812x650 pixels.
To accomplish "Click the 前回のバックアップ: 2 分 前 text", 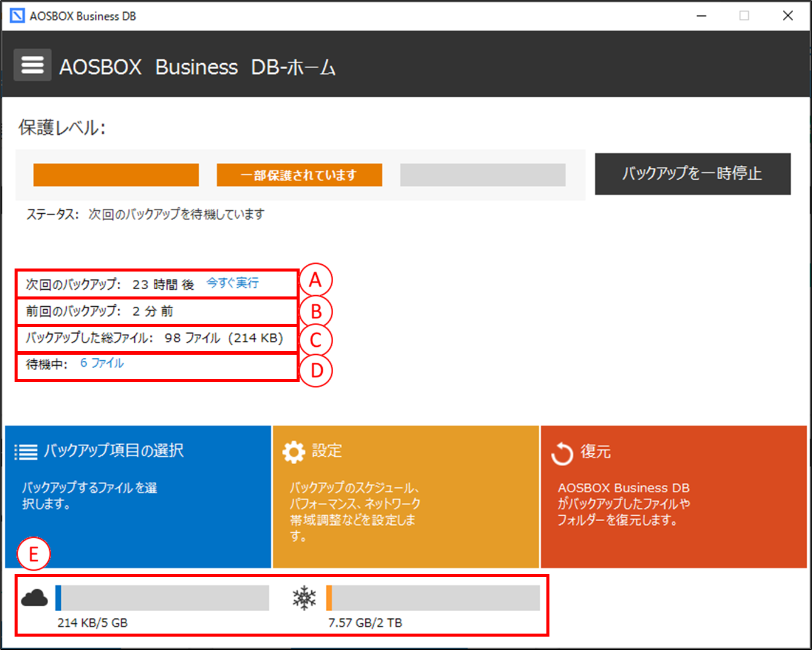I will (100, 312).
